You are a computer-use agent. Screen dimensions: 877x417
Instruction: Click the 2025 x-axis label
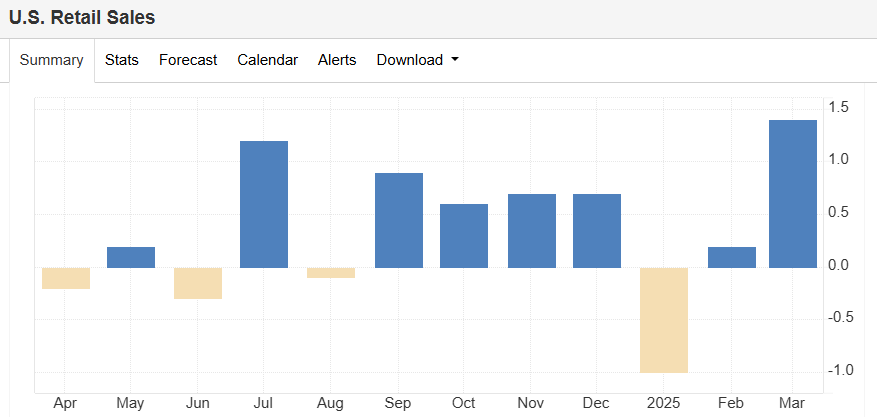664,402
